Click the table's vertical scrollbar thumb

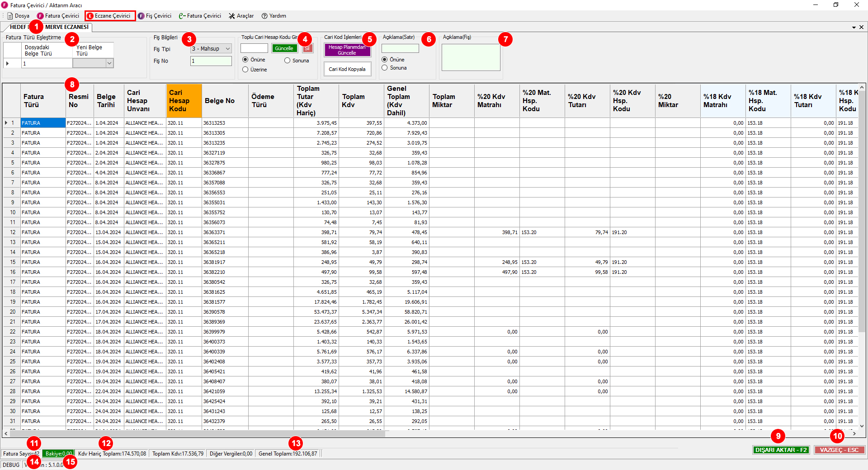tap(862, 211)
